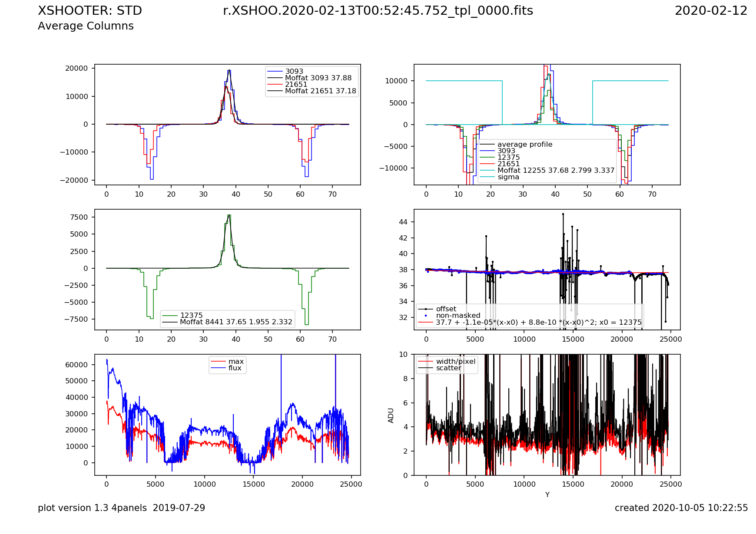Select the non-masked legend entry

click(x=458, y=316)
